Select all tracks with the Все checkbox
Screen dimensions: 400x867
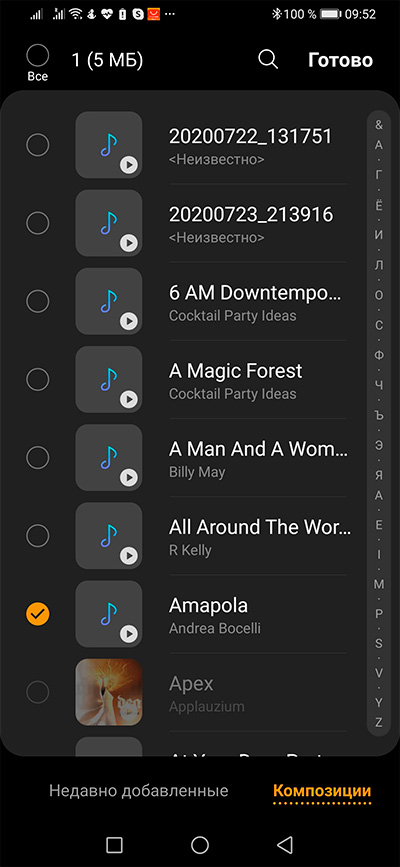38,55
